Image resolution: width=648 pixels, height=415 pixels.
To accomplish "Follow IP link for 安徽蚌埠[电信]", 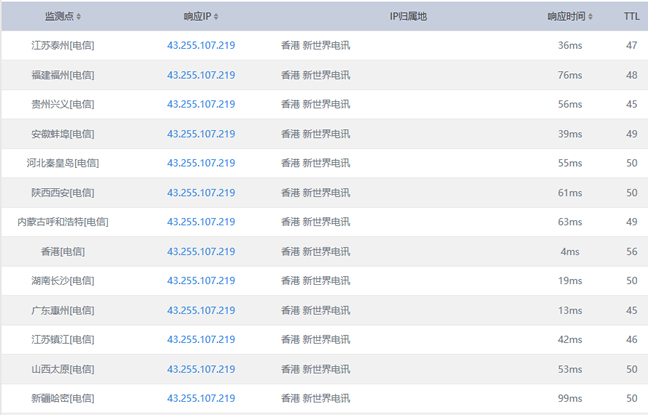I will click(x=201, y=134).
